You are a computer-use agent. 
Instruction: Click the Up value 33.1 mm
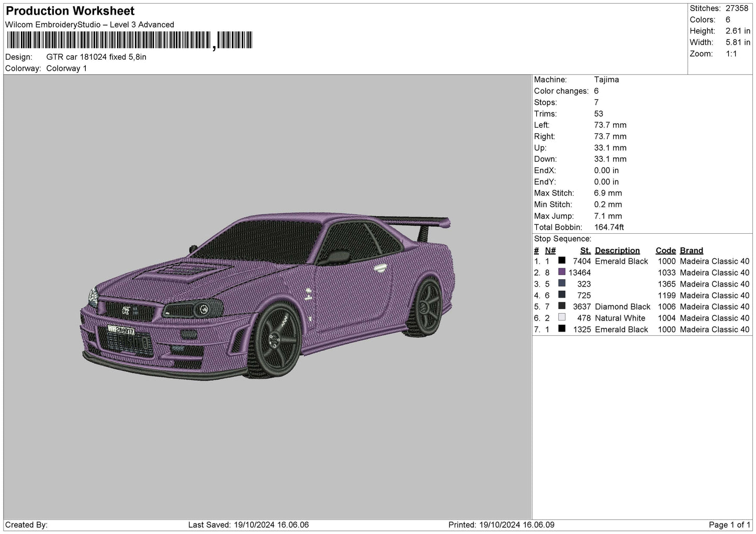(x=610, y=147)
